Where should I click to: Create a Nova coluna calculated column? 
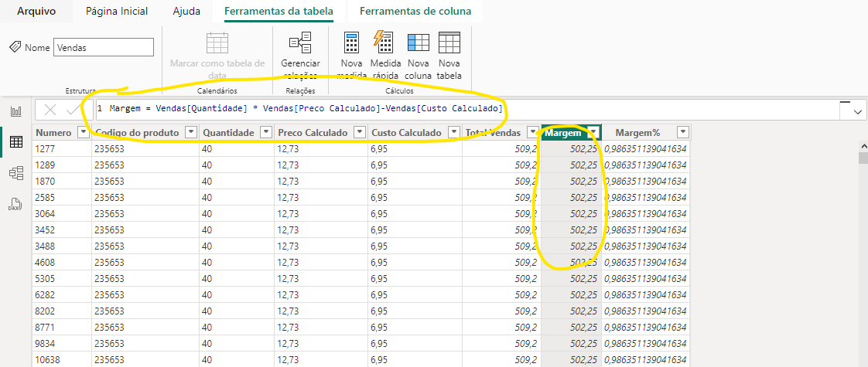click(x=419, y=56)
